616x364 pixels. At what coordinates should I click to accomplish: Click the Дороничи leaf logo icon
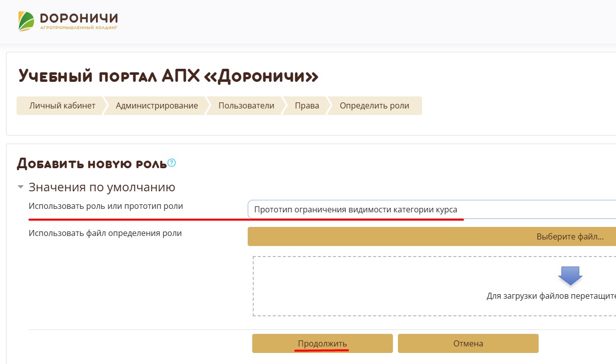point(27,21)
